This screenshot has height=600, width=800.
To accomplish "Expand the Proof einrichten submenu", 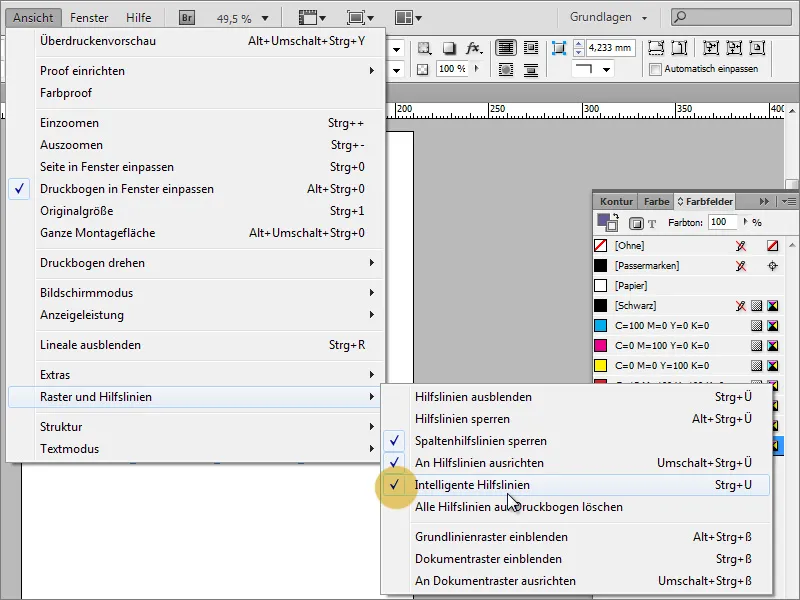I will (x=195, y=71).
